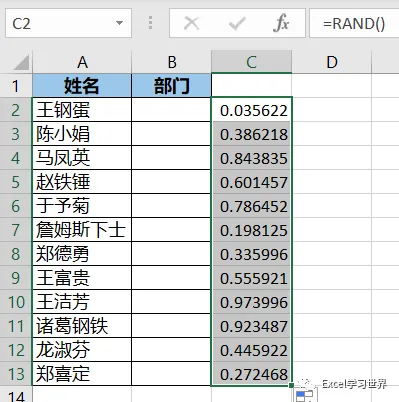Select the cell with 诸葛钢铁
This screenshot has width=399, height=402.
click(x=82, y=326)
